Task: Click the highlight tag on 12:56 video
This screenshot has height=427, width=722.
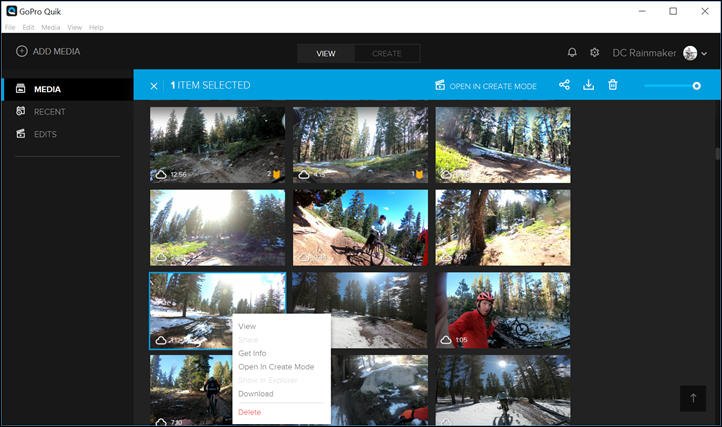Action: [276, 174]
